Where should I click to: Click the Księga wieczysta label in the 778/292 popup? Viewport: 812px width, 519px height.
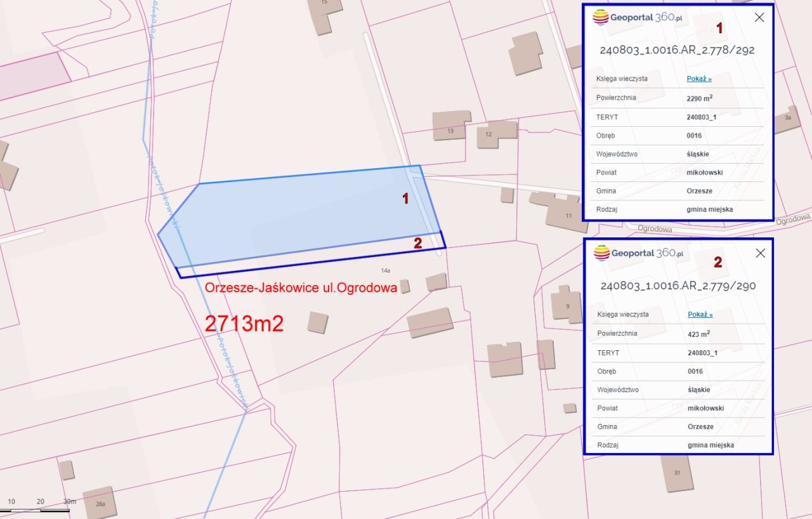pyautogui.click(x=622, y=79)
